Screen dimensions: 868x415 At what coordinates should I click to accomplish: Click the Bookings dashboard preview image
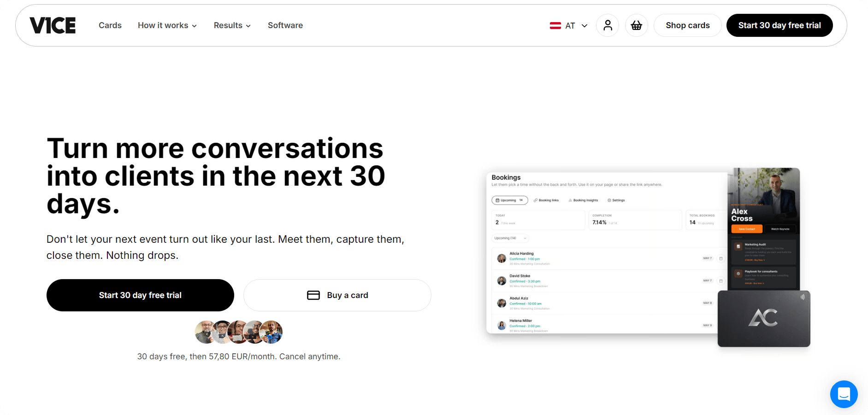click(607, 253)
